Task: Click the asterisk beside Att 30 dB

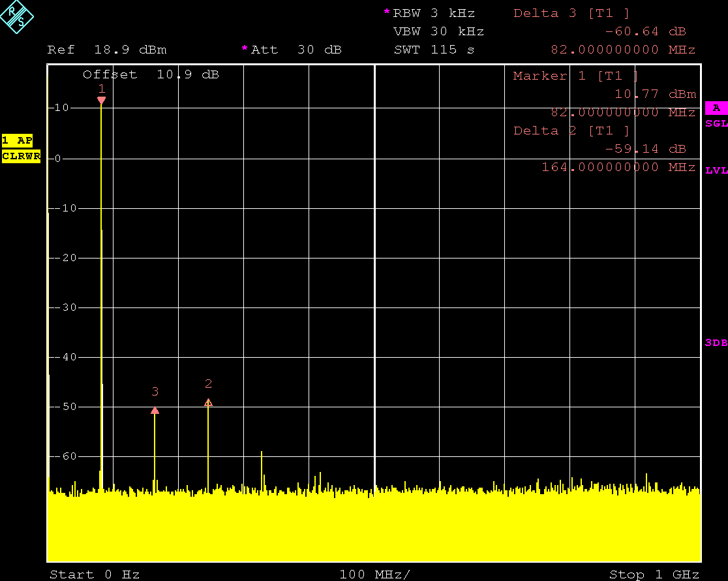Action: pyautogui.click(x=244, y=49)
